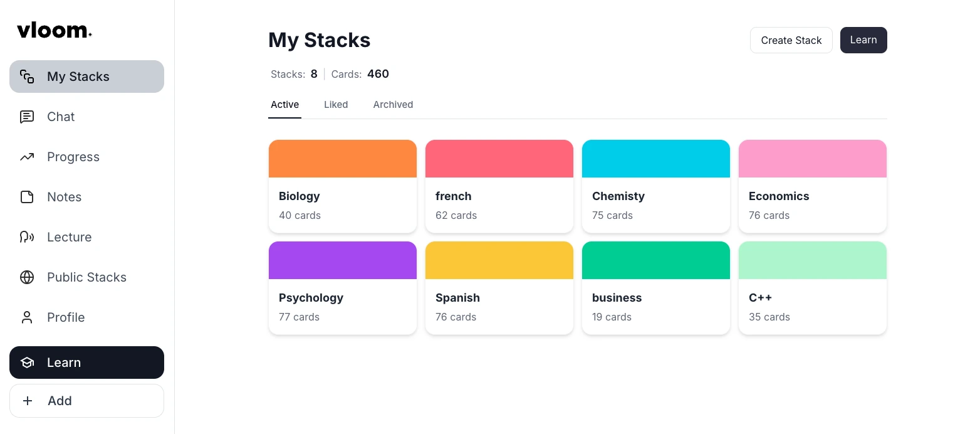The width and height of the screenshot is (980, 434).
Task: Open the Profile person icon
Action: click(x=27, y=317)
